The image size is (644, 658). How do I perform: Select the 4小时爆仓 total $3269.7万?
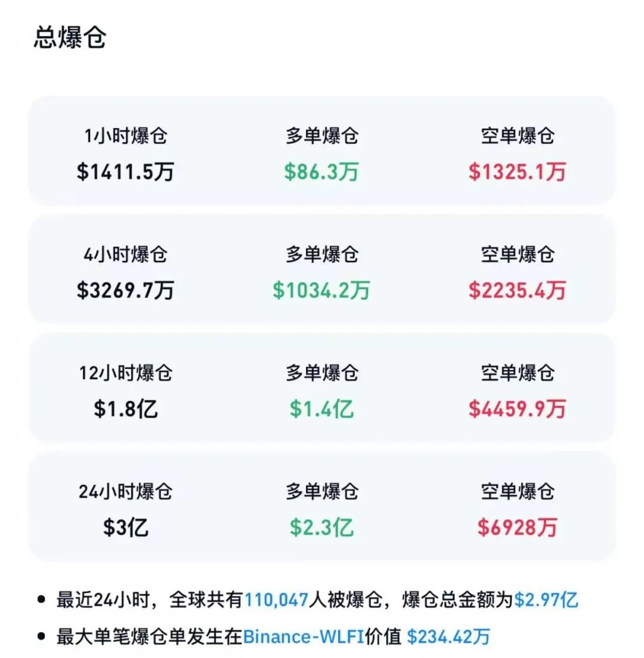(125, 290)
